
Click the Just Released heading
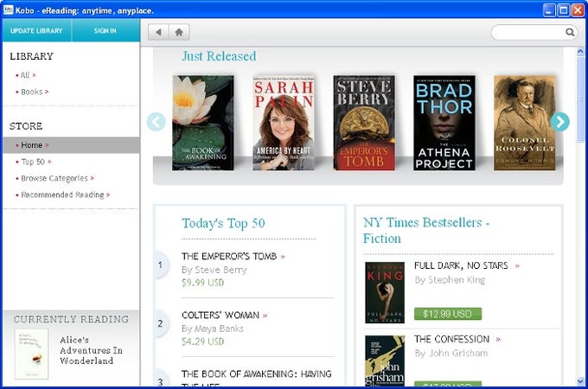pyautogui.click(x=219, y=56)
